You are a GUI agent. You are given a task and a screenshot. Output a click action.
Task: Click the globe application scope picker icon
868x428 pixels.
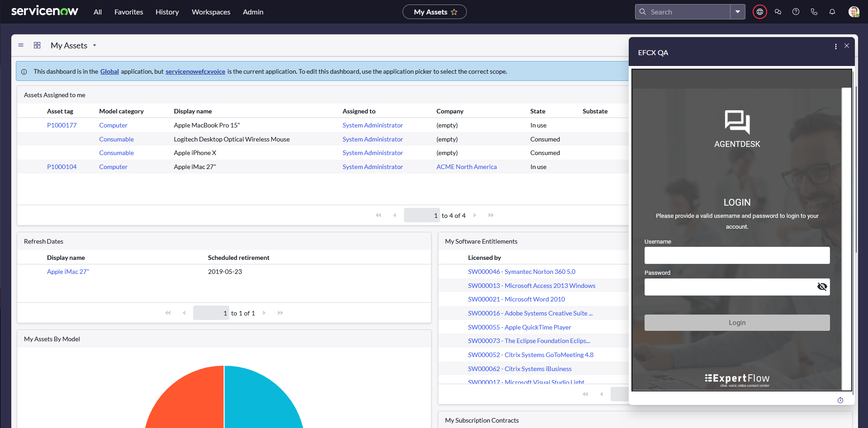click(x=760, y=12)
